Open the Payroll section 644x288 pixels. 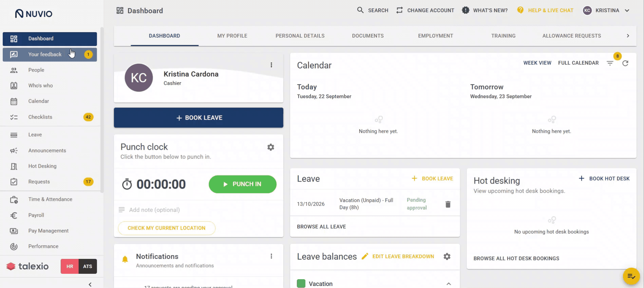tap(50, 215)
